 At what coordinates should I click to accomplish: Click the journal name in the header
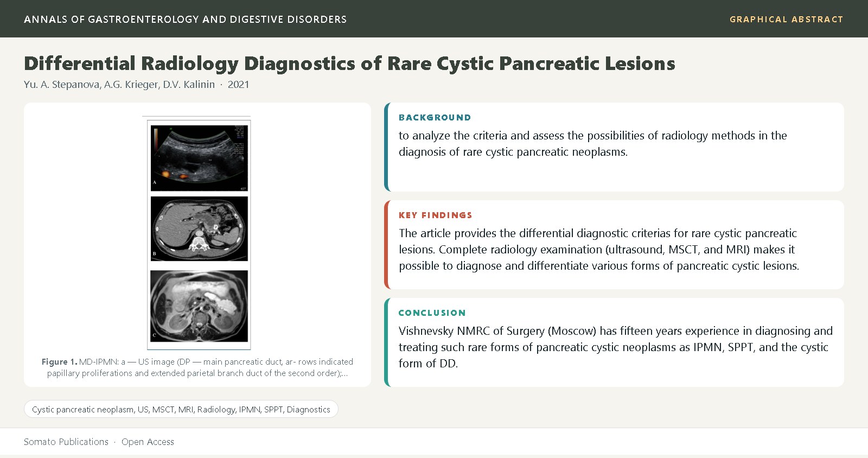(x=185, y=20)
